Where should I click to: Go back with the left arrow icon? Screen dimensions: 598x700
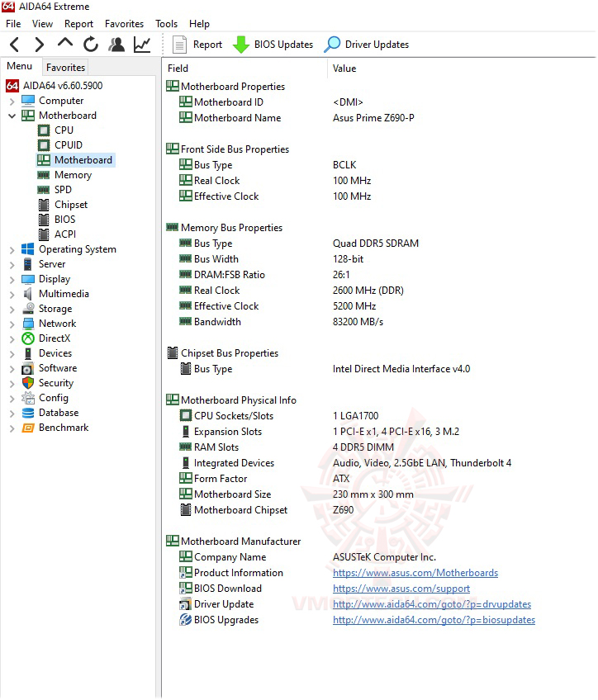click(14, 45)
